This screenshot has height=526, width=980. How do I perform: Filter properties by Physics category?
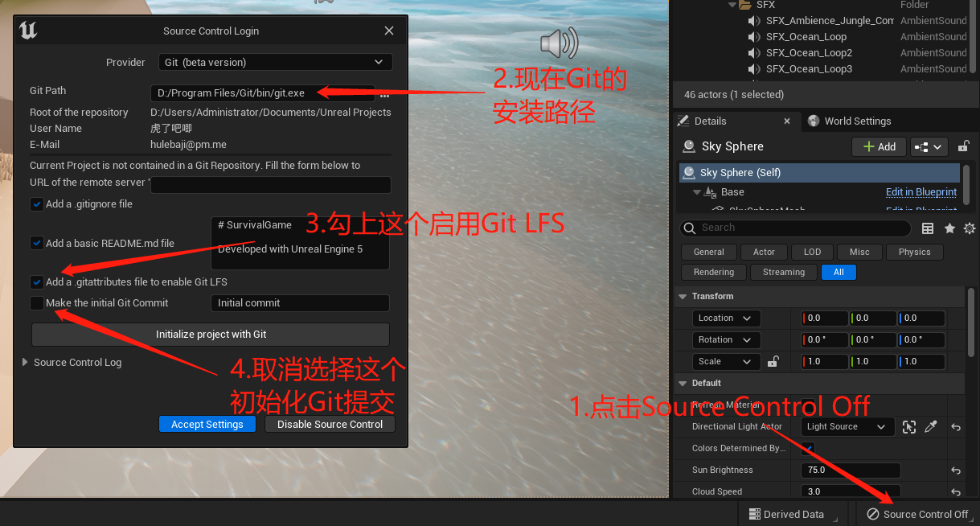click(x=914, y=252)
